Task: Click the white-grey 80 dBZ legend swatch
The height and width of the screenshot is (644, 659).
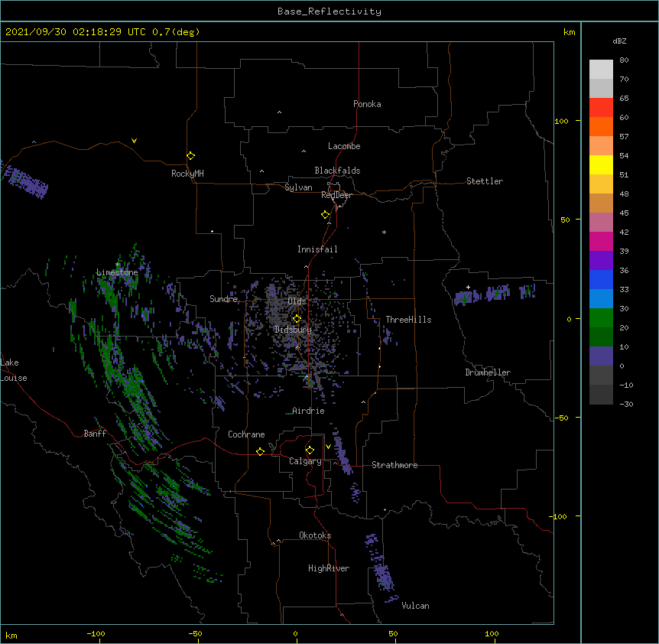Action: pyautogui.click(x=601, y=70)
